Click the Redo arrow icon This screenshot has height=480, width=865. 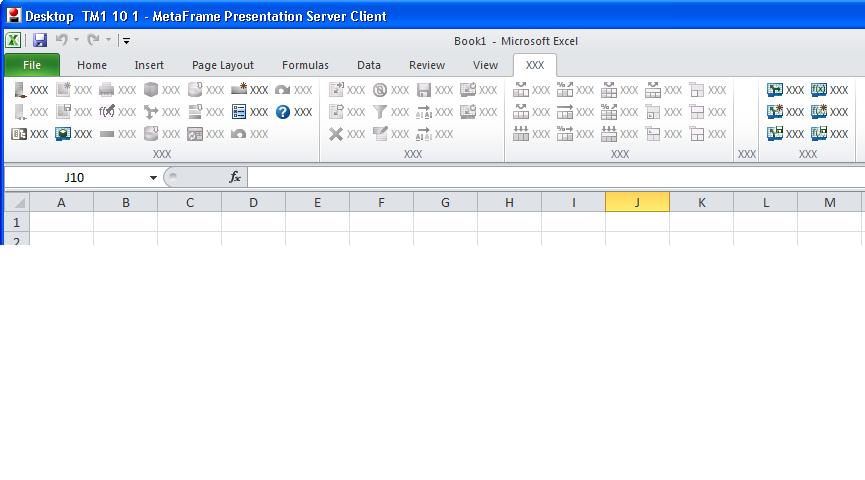click(94, 40)
